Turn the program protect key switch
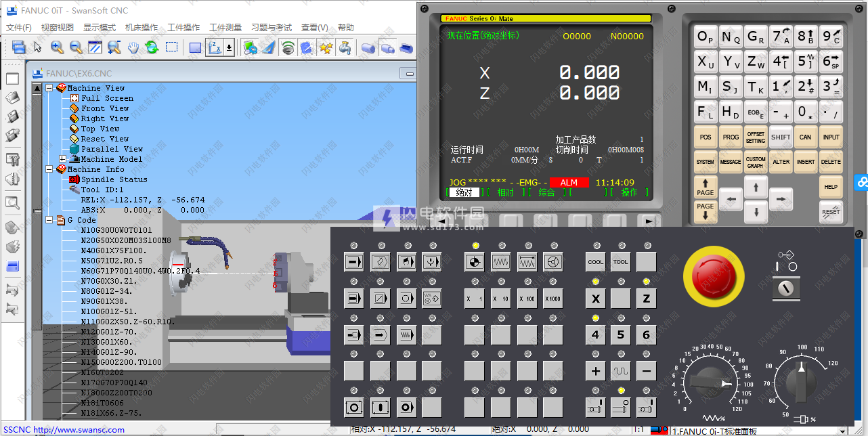 785,289
